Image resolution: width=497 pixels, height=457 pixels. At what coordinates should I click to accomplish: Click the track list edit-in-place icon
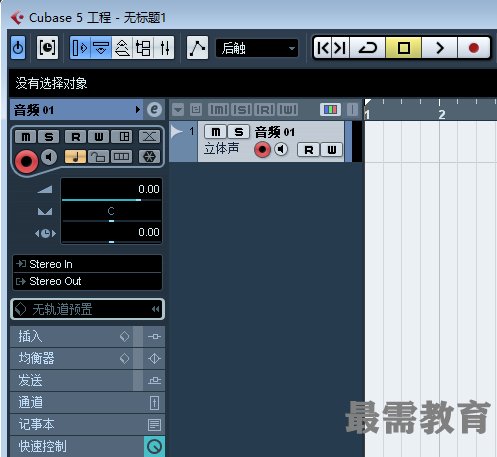point(196,109)
